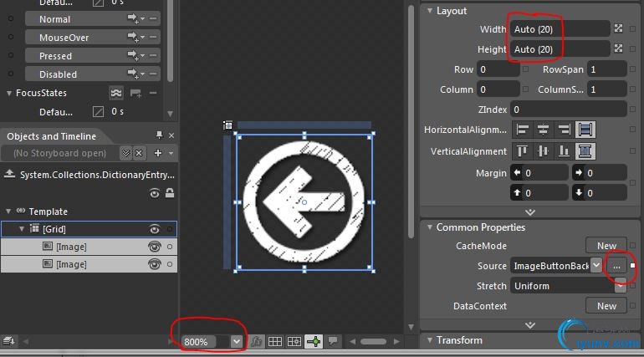The height and width of the screenshot is (357, 644).
Task: Lock the second [Image] element
Action: point(170,265)
